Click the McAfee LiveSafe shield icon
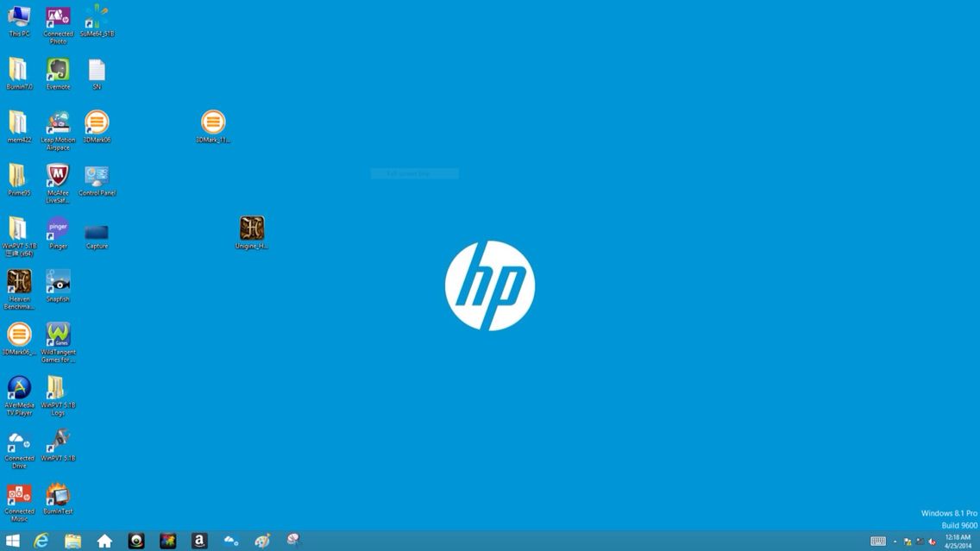The image size is (980, 551). click(x=58, y=185)
